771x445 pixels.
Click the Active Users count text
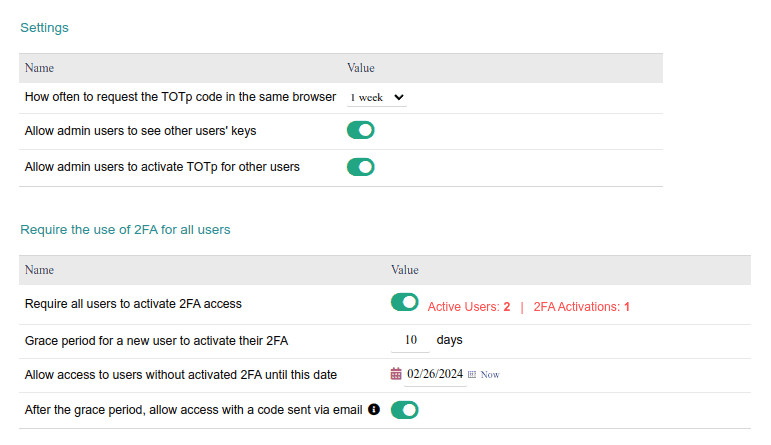[x=469, y=307]
